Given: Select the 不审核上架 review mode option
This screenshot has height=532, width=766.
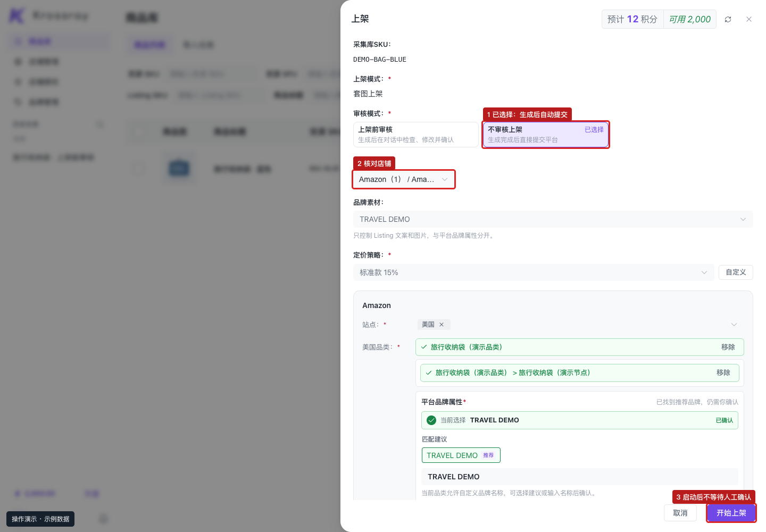Looking at the screenshot, I should tap(546, 135).
